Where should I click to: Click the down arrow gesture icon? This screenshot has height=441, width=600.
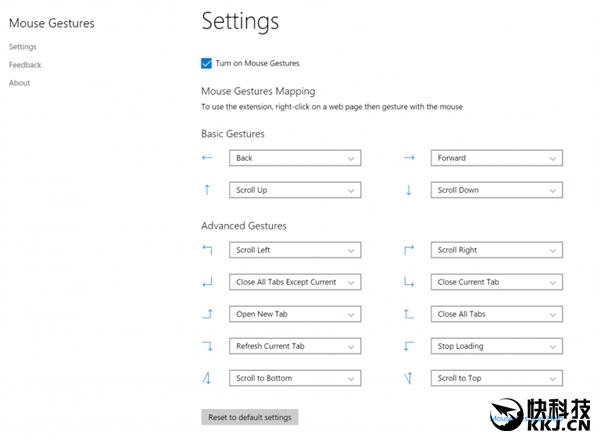pos(409,190)
